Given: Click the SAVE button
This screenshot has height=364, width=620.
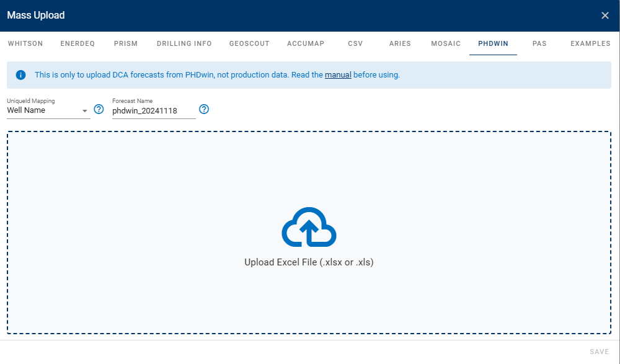Looking at the screenshot, I should tap(599, 351).
